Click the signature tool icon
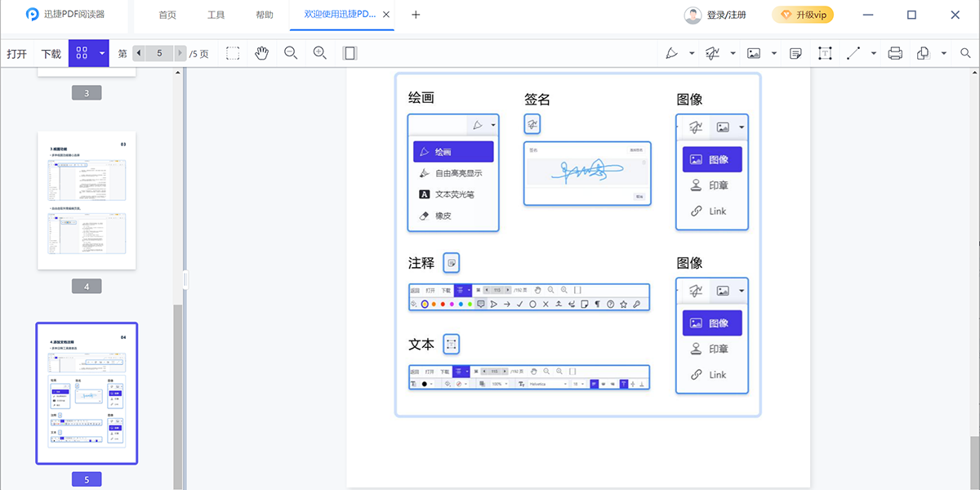This screenshot has width=980, height=490. click(712, 53)
